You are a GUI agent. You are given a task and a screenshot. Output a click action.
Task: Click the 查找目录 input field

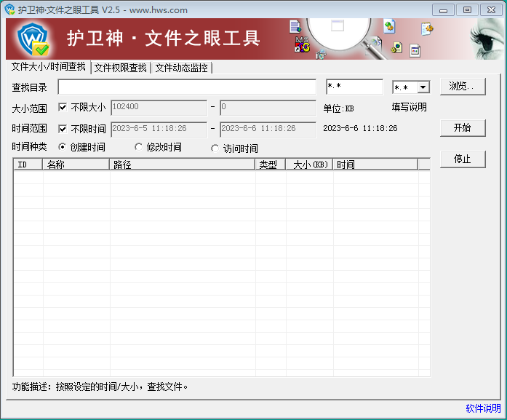[x=187, y=87]
